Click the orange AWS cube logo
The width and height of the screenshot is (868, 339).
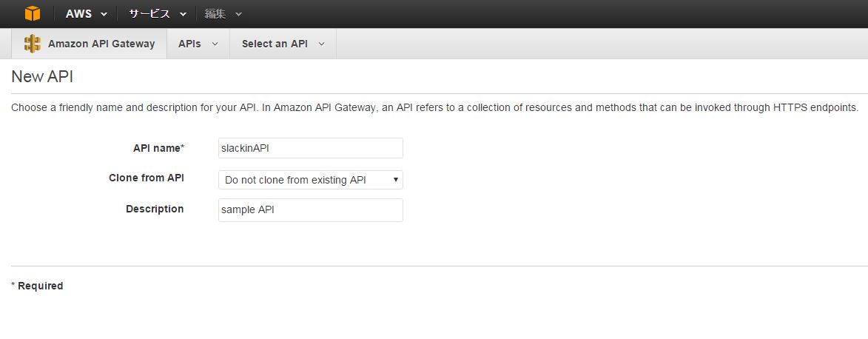click(x=32, y=14)
